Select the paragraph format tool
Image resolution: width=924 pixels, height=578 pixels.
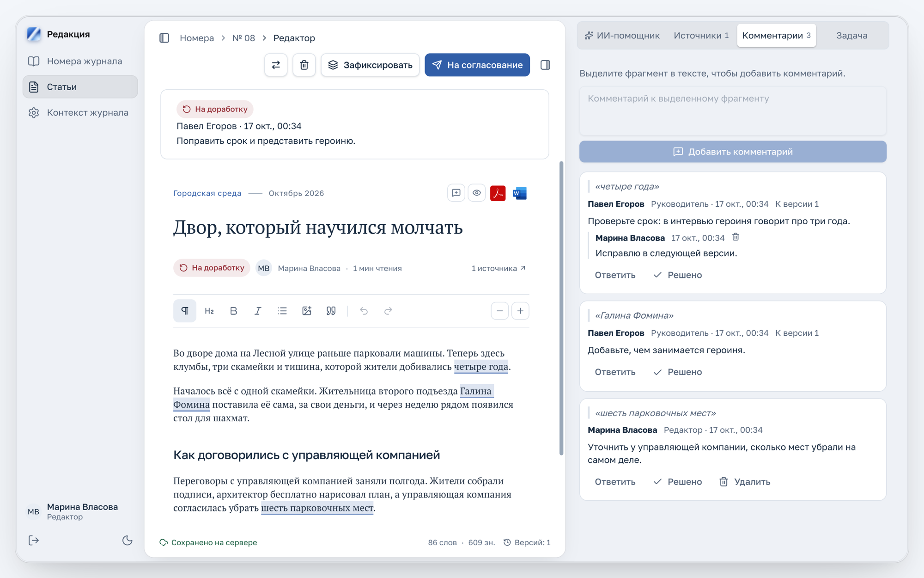click(x=185, y=311)
